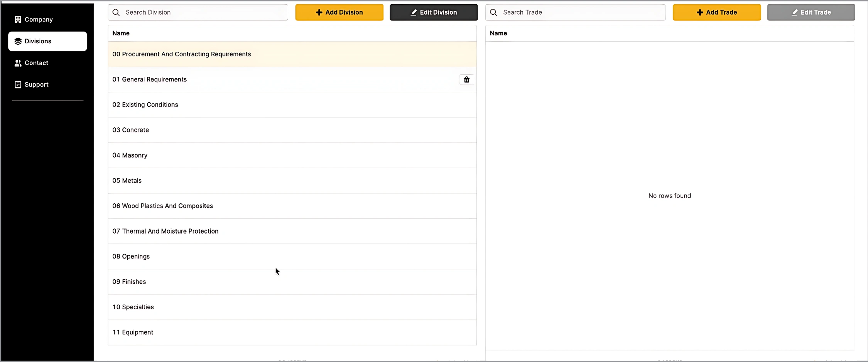Click the magnifier icon in Search Trade
This screenshot has height=362, width=868.
pos(493,12)
